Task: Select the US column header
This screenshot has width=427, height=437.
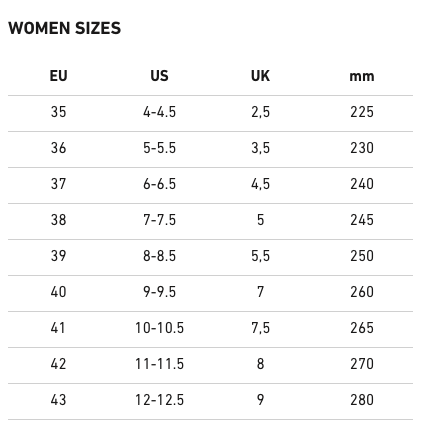Action: point(159,76)
